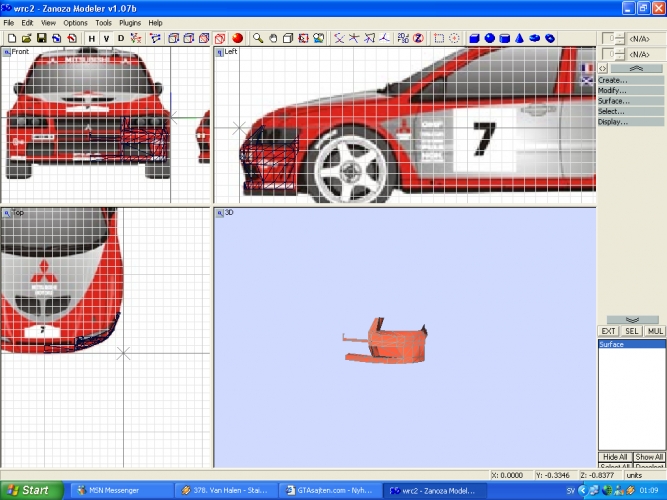The width and height of the screenshot is (667, 500).
Task: Create a cone primitive from toolbar
Action: [x=520, y=38]
